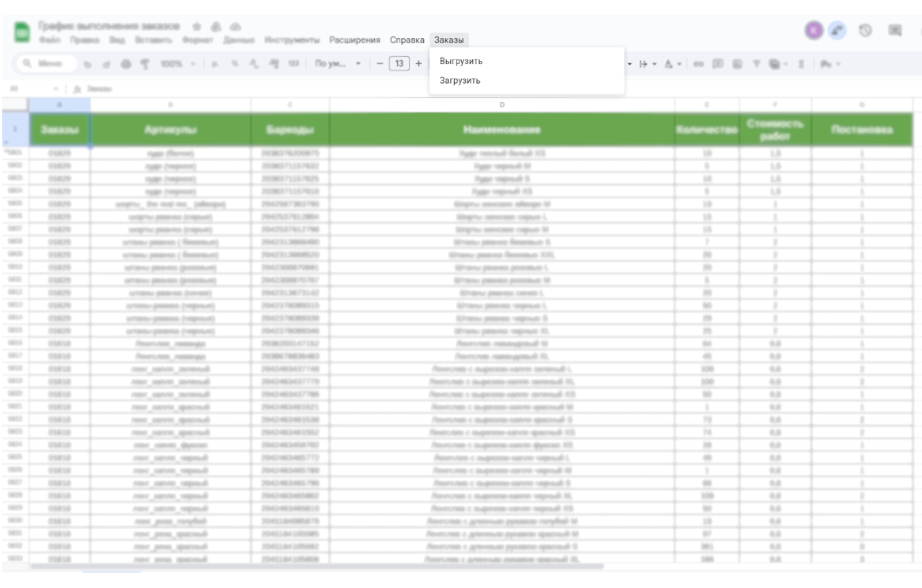Redo the last undone action
Viewport: 922px width, 588px height.
(x=107, y=63)
